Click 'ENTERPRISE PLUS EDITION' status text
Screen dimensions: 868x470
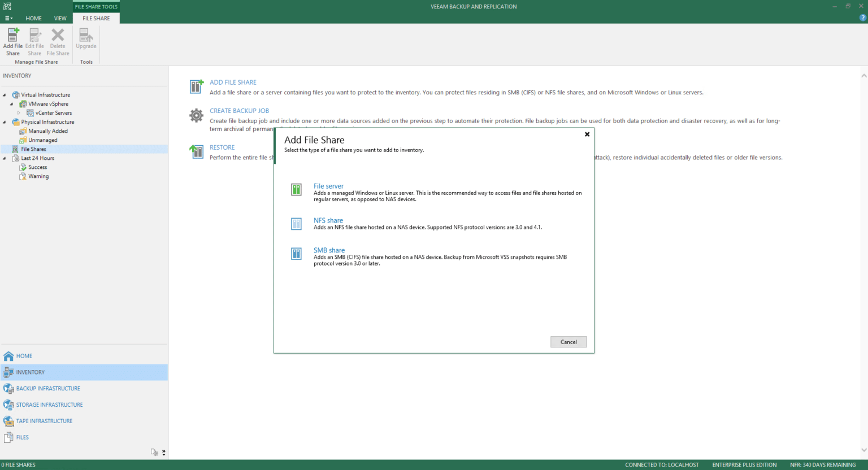744,465
